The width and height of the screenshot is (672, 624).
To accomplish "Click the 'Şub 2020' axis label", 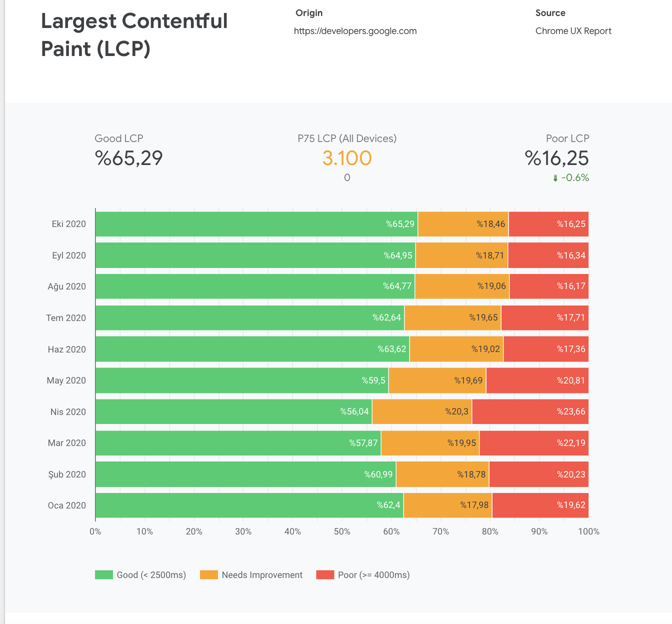I will [x=67, y=474].
